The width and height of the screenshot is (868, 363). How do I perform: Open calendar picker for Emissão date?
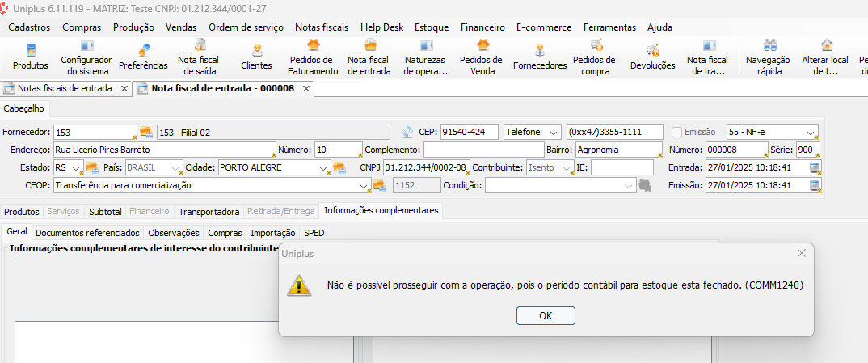(815, 185)
